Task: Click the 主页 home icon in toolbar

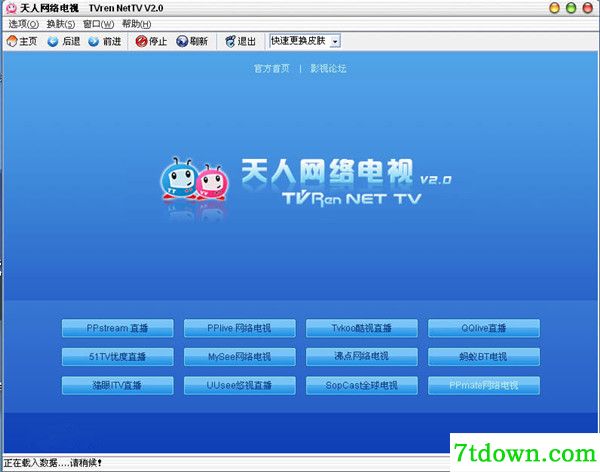Action: [12, 41]
